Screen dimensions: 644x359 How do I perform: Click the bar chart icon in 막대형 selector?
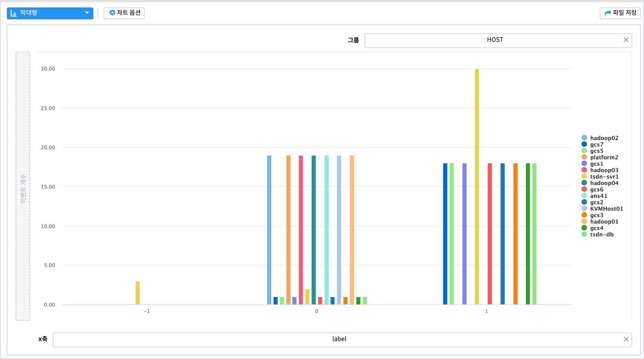coord(14,13)
